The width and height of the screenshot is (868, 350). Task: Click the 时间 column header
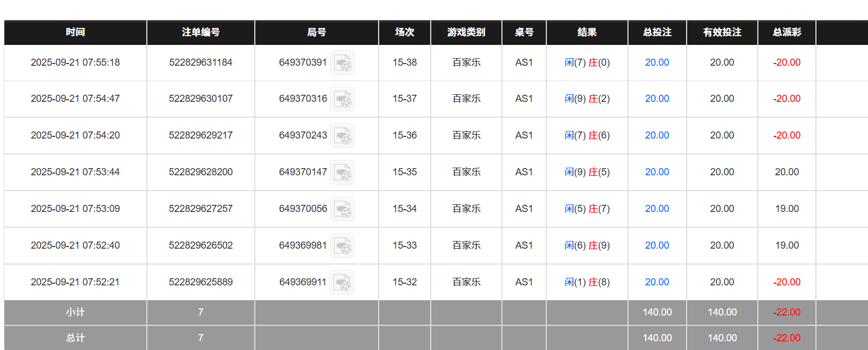pyautogui.click(x=75, y=32)
